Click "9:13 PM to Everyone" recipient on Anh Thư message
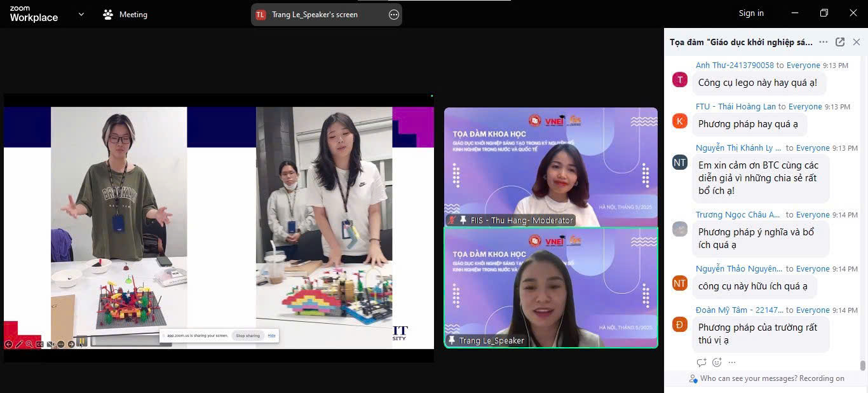The height and width of the screenshot is (393, 868). pyautogui.click(x=813, y=65)
